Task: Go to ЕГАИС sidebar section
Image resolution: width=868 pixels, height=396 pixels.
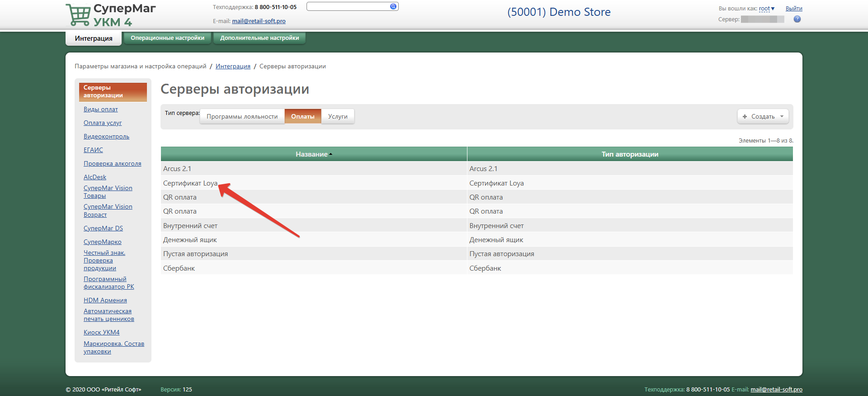Action: coord(93,150)
